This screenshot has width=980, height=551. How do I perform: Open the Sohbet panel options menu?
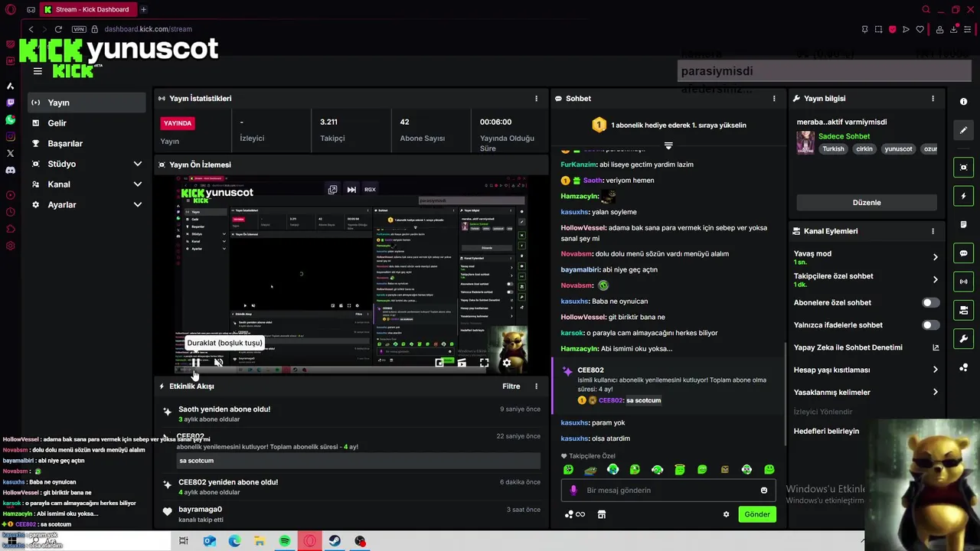(x=774, y=99)
